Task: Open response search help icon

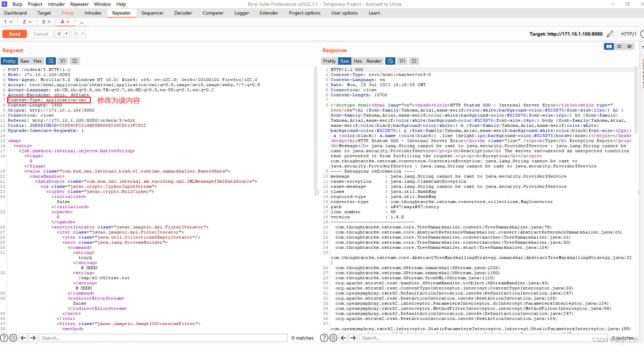Action: pos(324,338)
